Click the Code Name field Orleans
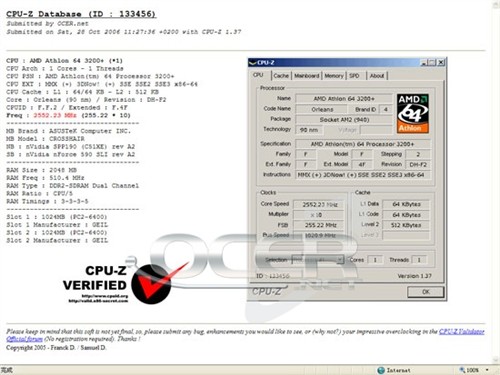Screen dimensions: 500x375 tap(322, 109)
